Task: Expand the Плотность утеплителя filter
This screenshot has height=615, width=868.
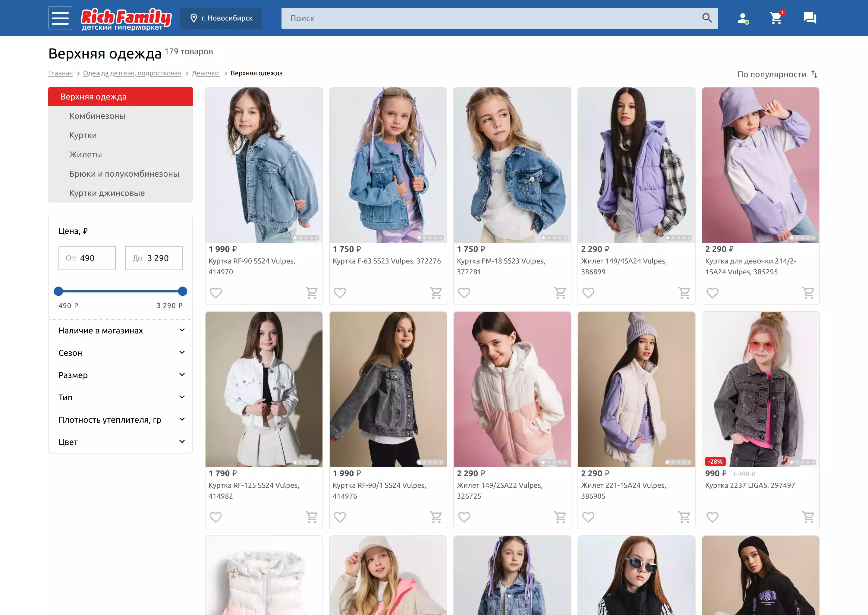Action: tap(121, 420)
